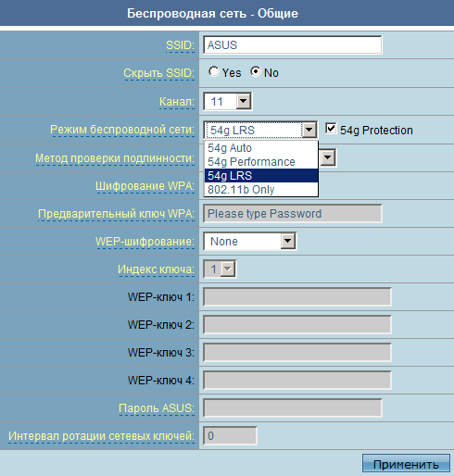Focus the SSID field containing ASUS

click(x=293, y=45)
